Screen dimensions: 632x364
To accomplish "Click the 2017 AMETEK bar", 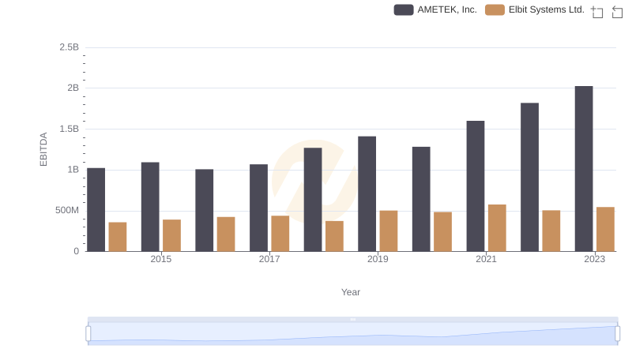I will pos(258,208).
